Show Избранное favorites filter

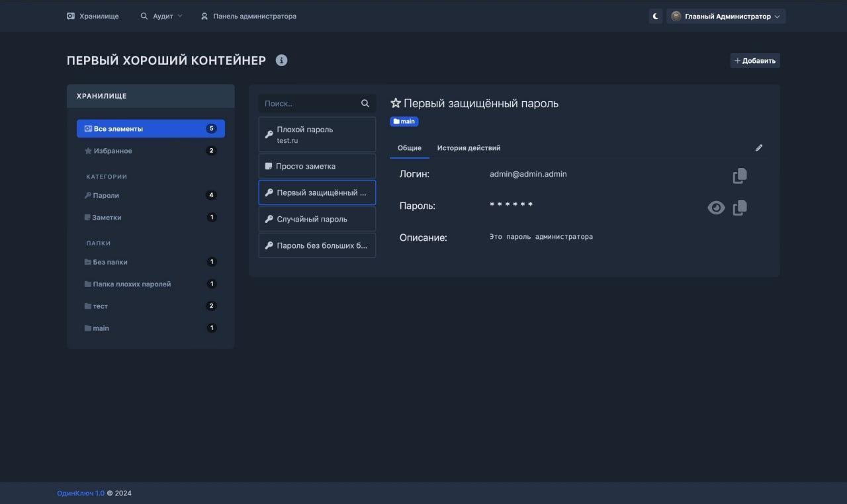(112, 151)
